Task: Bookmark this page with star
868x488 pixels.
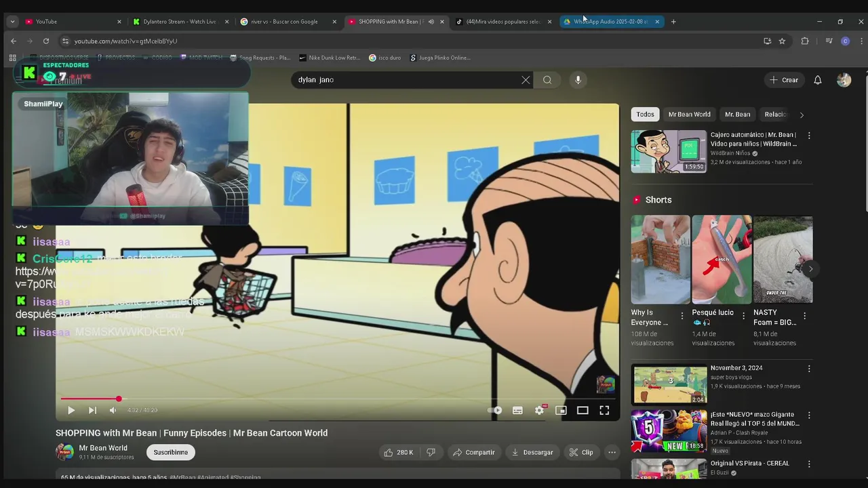Action: [782, 41]
